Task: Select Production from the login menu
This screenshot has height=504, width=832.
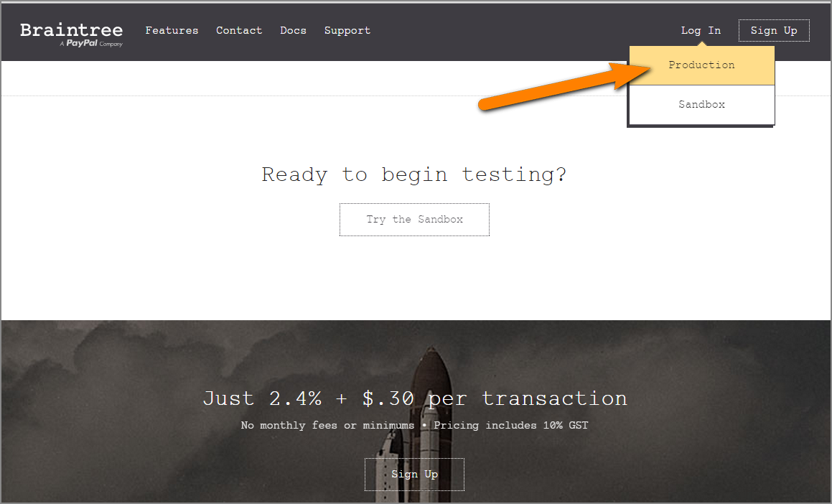Action: pos(702,65)
